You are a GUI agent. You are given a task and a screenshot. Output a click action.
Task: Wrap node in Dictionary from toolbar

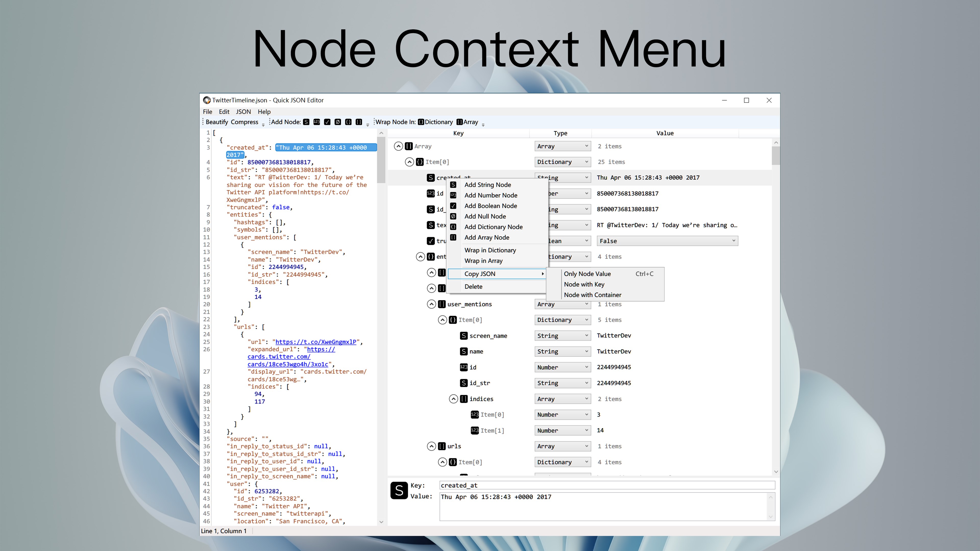[435, 122]
